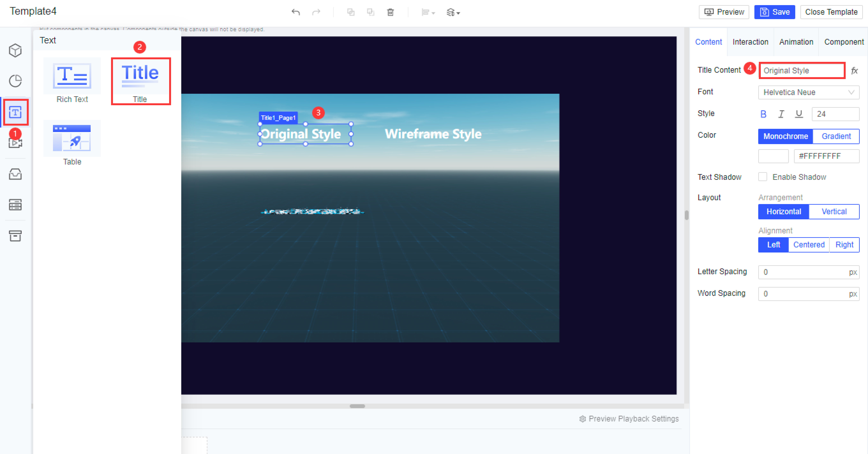Screen dimensions: 868x454
Task: Switch to the Content tab
Action: (x=708, y=42)
